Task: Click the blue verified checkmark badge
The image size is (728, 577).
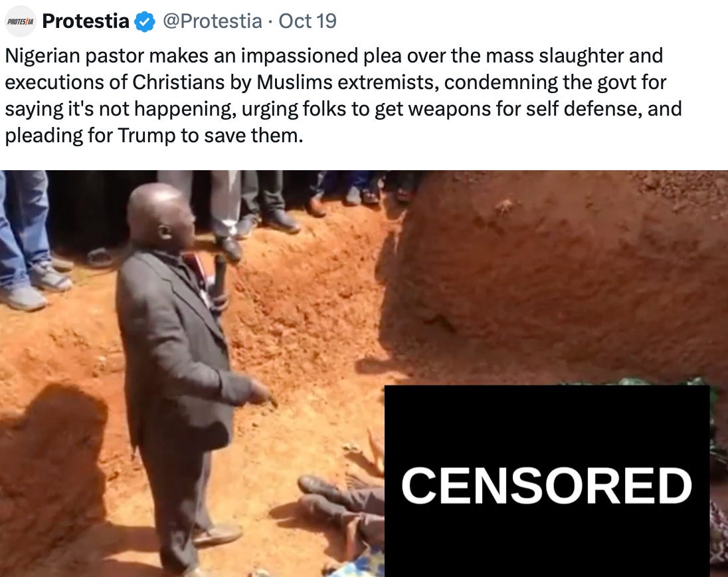Action: tap(144, 22)
